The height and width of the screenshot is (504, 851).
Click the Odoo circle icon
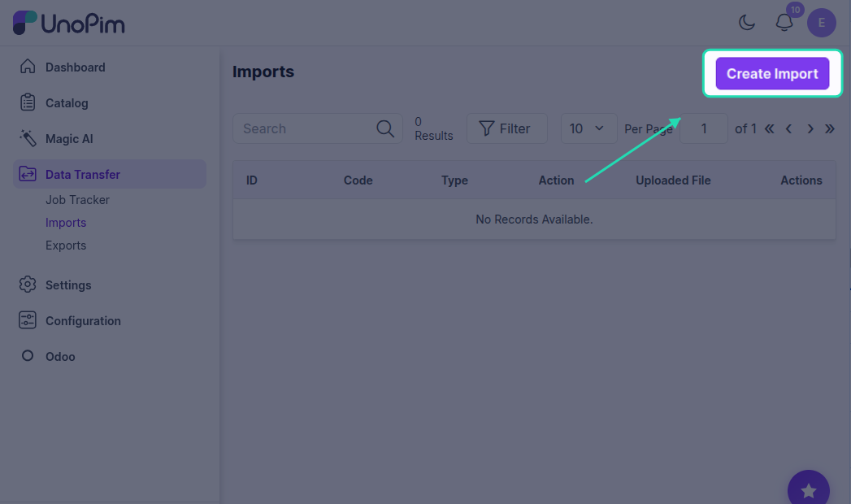(x=27, y=356)
